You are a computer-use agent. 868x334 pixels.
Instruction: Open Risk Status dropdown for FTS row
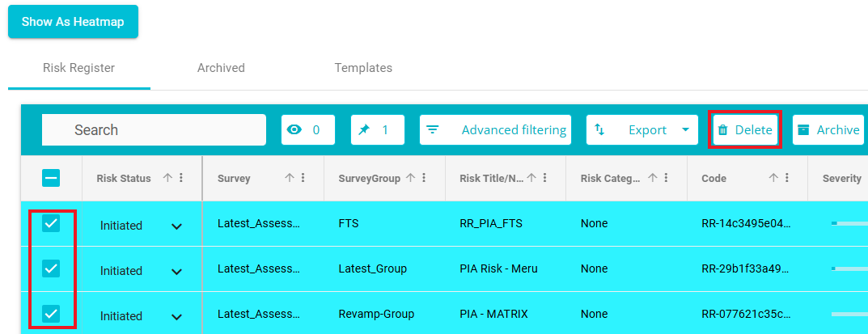176,226
